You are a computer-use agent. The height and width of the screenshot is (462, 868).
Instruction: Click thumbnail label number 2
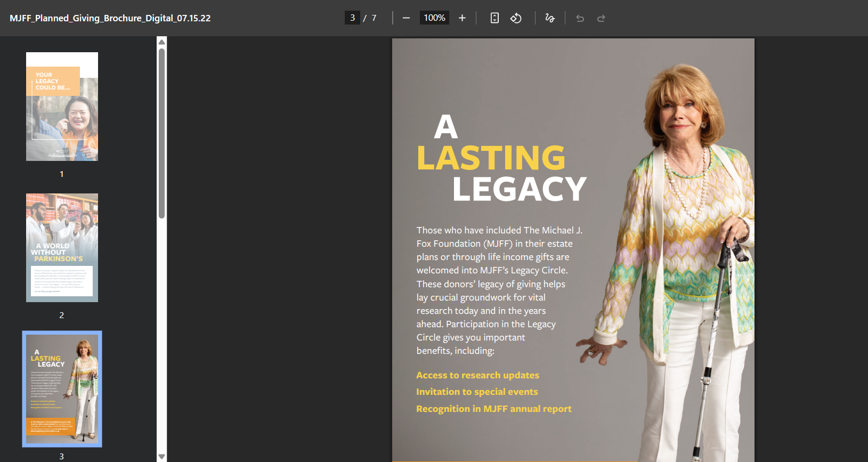(x=62, y=315)
